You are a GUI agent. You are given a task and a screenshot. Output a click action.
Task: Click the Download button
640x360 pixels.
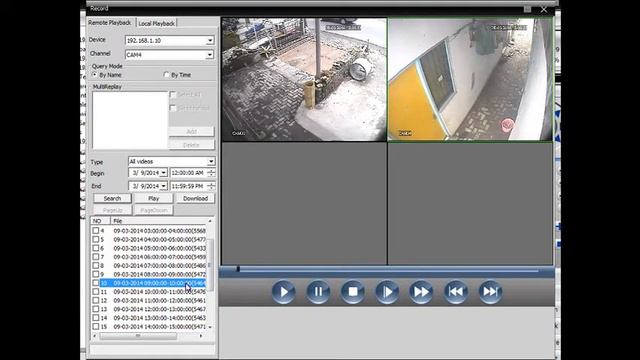[195, 198]
